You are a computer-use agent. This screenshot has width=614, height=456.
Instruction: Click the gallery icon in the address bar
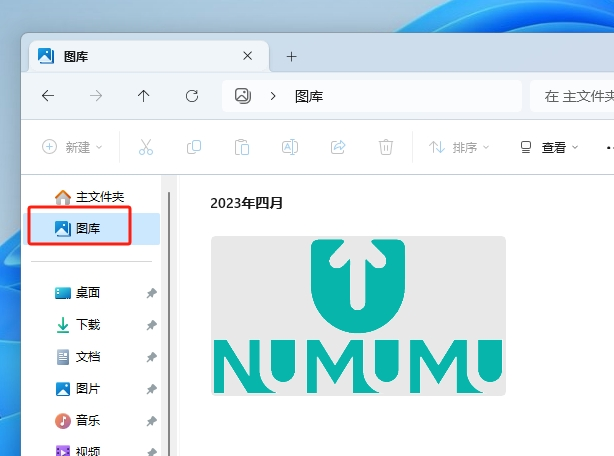pos(243,96)
